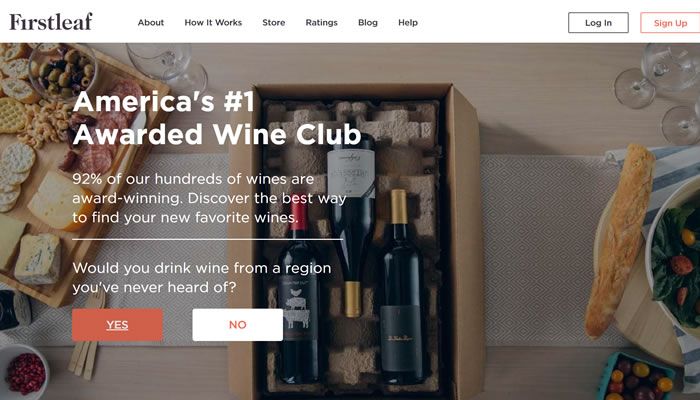
Task: View the Ratings page
Action: (x=321, y=22)
